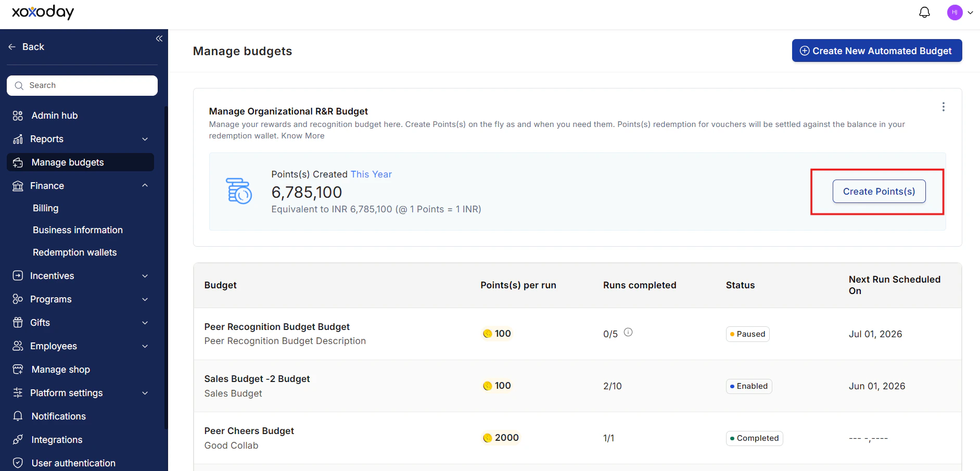Open Billing under Finance
This screenshot has height=471, width=980.
point(46,208)
